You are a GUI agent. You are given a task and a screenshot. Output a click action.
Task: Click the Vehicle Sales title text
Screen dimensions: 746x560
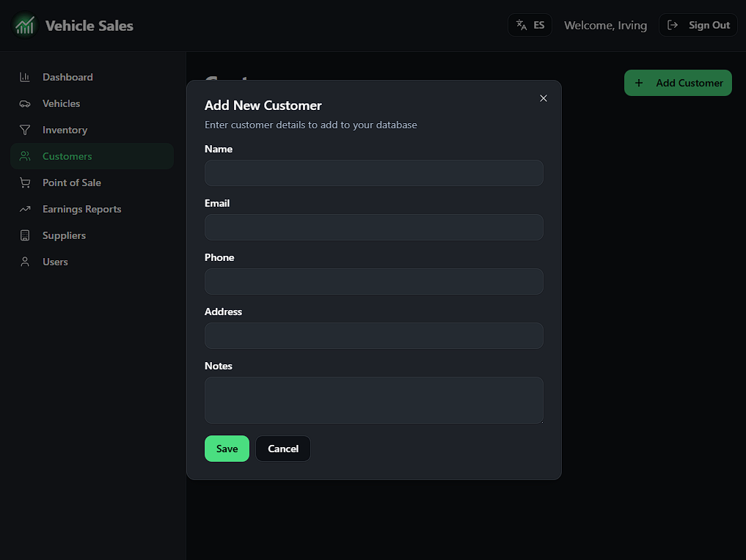coord(89,26)
